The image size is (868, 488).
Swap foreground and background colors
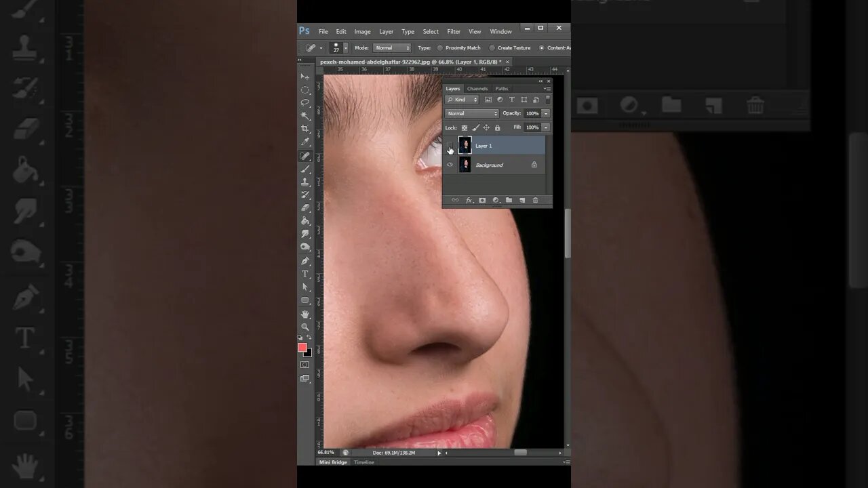[309, 338]
